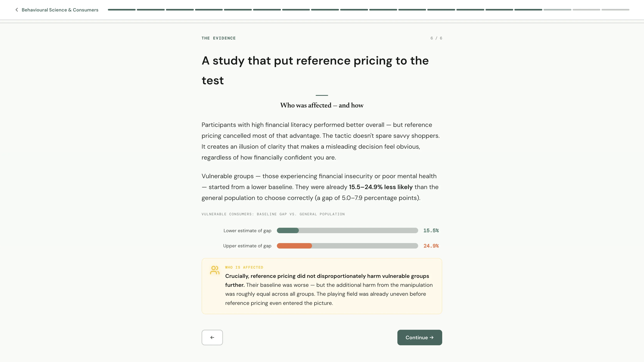Image resolution: width=644 pixels, height=362 pixels.
Task: Click the back chevron beside Behavioural Science & Consumers
Action: click(x=16, y=10)
